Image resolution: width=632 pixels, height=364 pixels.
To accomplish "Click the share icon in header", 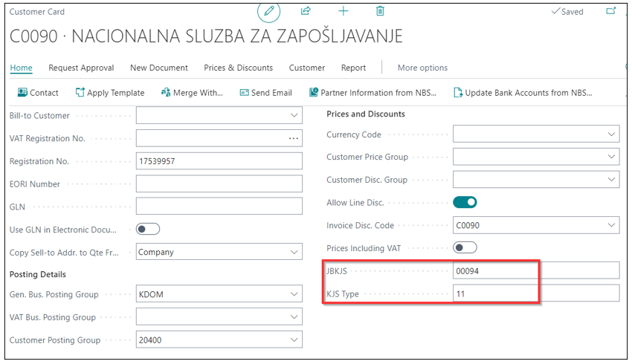I will pos(306,11).
